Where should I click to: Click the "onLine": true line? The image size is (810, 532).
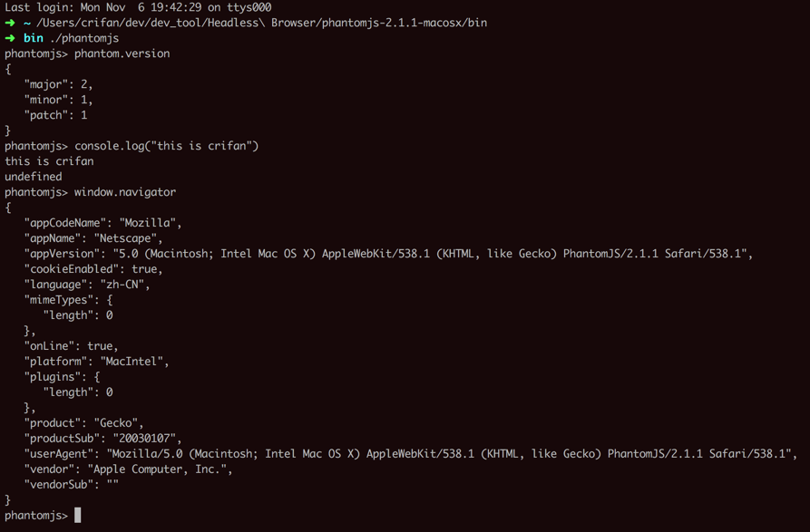coord(71,346)
